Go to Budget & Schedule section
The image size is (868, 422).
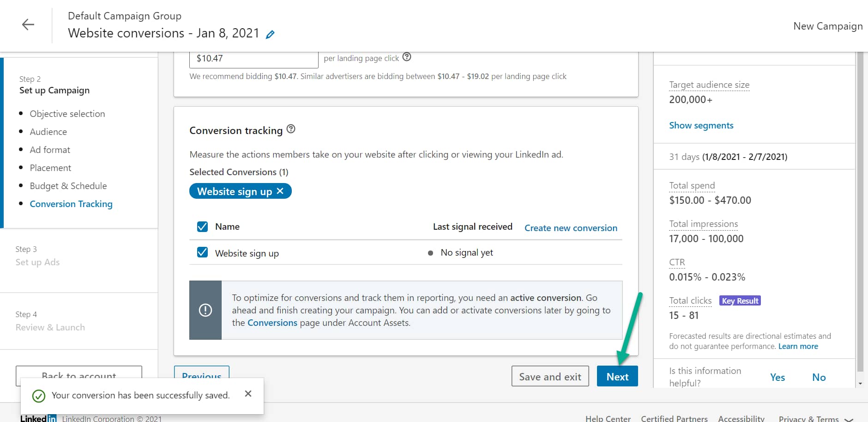pyautogui.click(x=68, y=186)
